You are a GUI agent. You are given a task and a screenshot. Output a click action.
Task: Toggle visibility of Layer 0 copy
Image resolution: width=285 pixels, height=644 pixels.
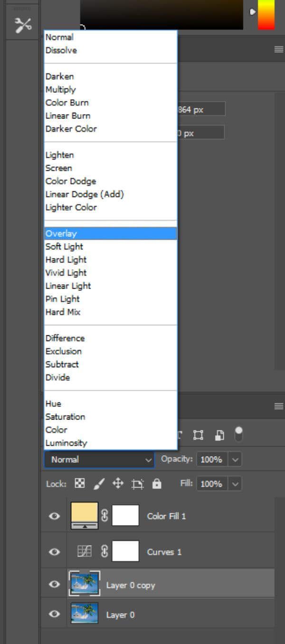pos(55,584)
